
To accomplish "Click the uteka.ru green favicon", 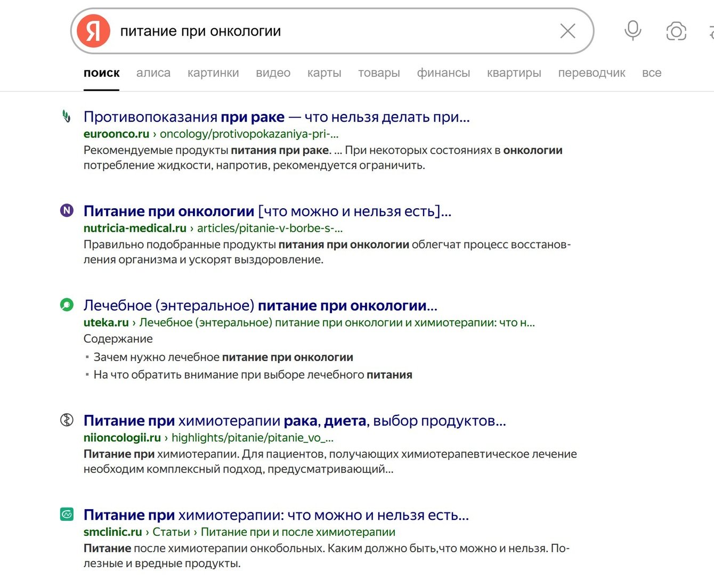I will click(67, 305).
